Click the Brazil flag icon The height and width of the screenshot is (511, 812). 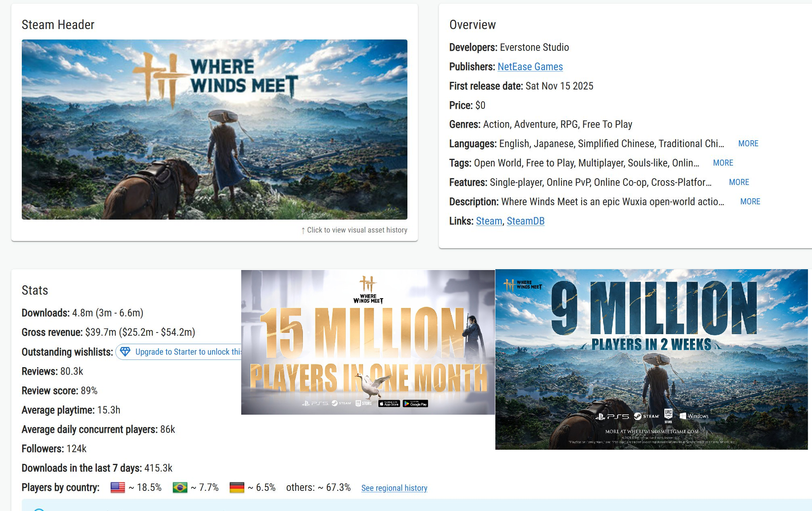coord(180,488)
